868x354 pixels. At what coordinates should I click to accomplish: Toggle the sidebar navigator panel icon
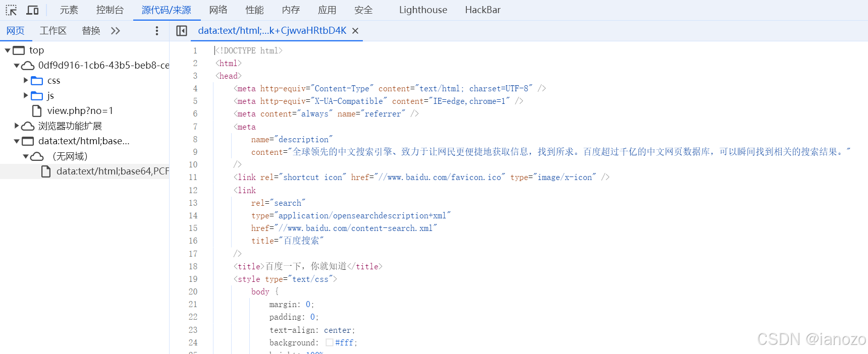tap(182, 31)
